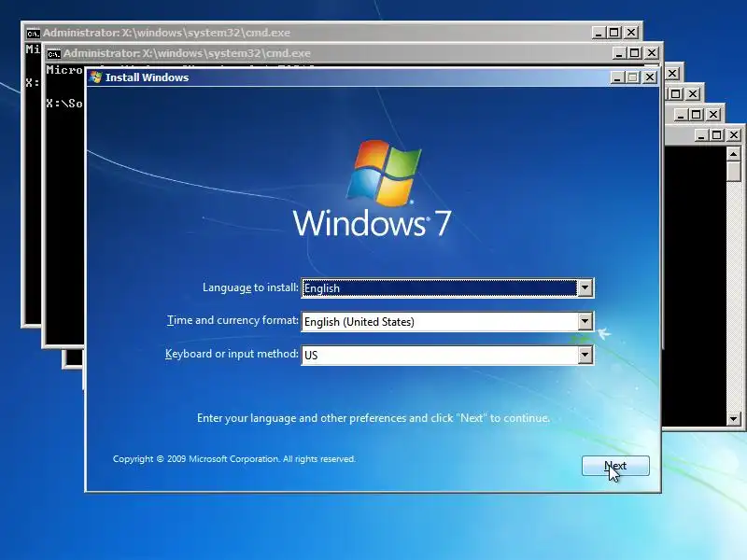Click the Time and currency format label

tap(233, 320)
